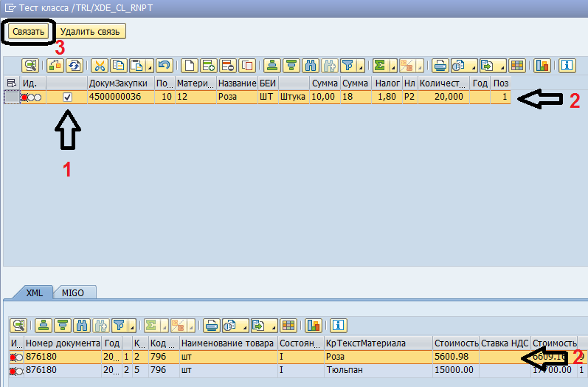Click the Graphic chart icon in lower toolbar

tap(315, 325)
